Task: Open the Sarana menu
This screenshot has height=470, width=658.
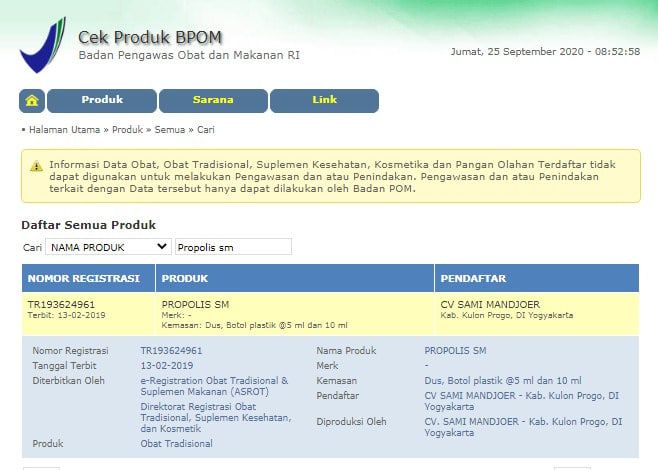Action: [x=212, y=101]
